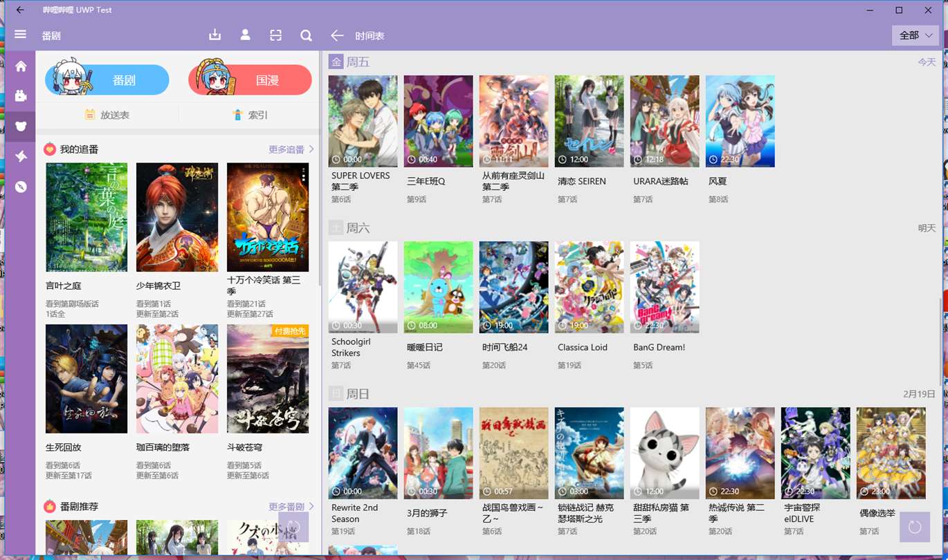The height and width of the screenshot is (560, 948).
Task: Open 少年锦衣卫 poster
Action: (x=177, y=217)
